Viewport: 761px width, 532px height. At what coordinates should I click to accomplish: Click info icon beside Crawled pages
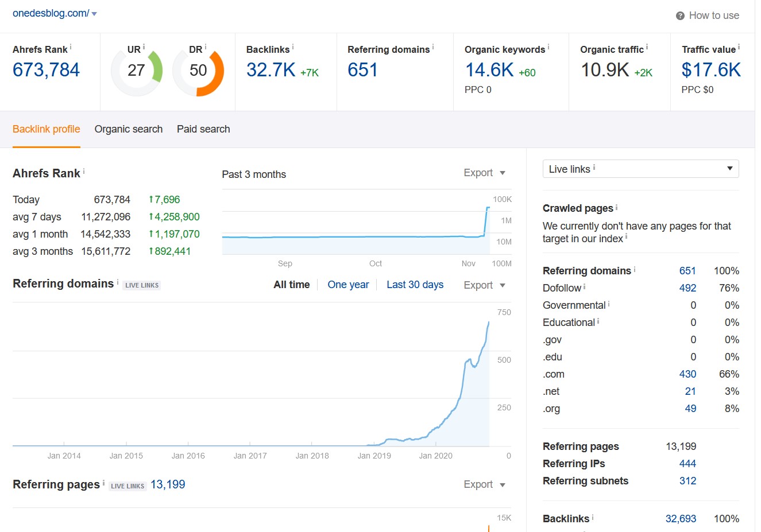(616, 207)
